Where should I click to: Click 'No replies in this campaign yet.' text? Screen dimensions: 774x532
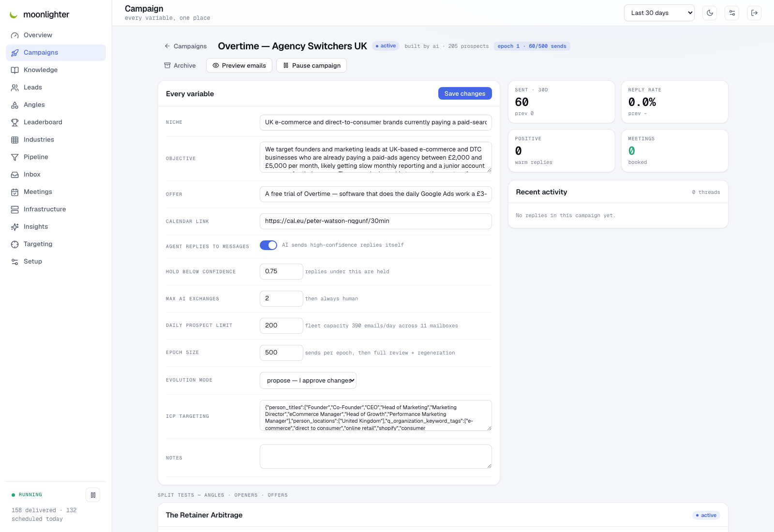566,216
